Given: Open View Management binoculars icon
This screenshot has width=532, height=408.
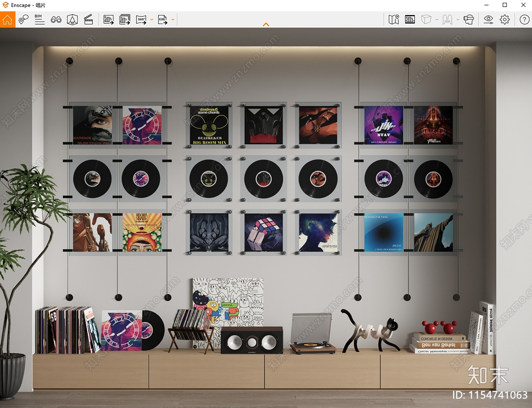Looking at the screenshot, I should pyautogui.click(x=56, y=20).
